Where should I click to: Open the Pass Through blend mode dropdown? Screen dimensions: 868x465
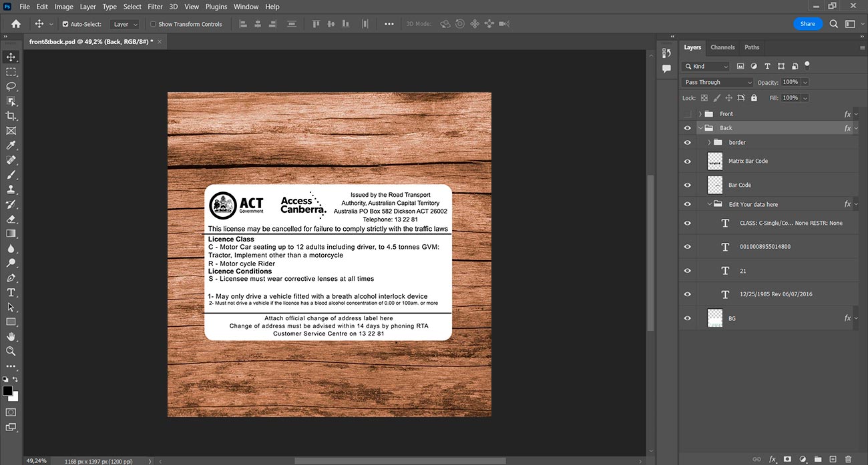point(718,82)
